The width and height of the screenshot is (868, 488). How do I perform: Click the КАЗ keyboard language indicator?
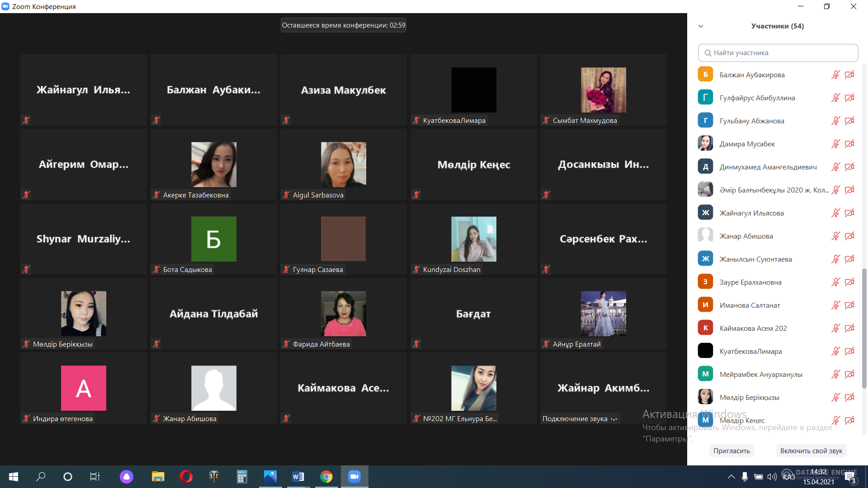tap(789, 477)
